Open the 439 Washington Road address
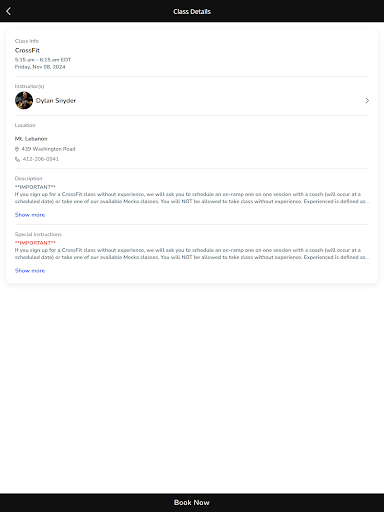This screenshot has height=512, width=384. point(48,149)
